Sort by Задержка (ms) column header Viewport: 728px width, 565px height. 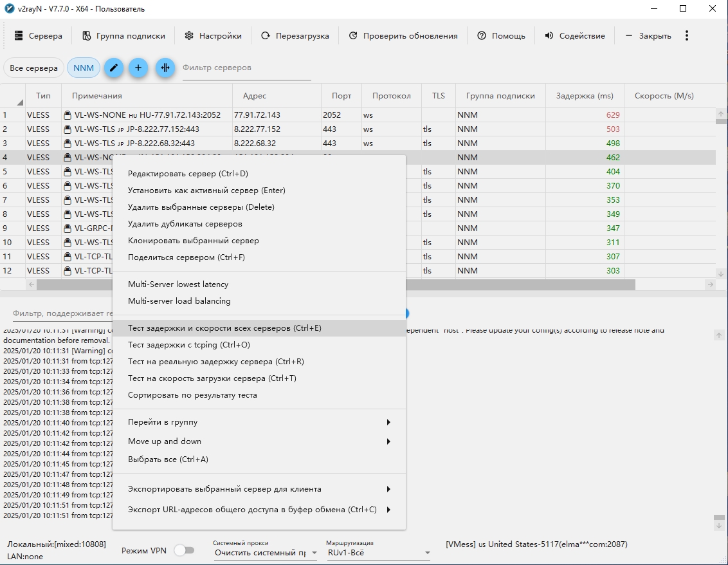(x=585, y=96)
